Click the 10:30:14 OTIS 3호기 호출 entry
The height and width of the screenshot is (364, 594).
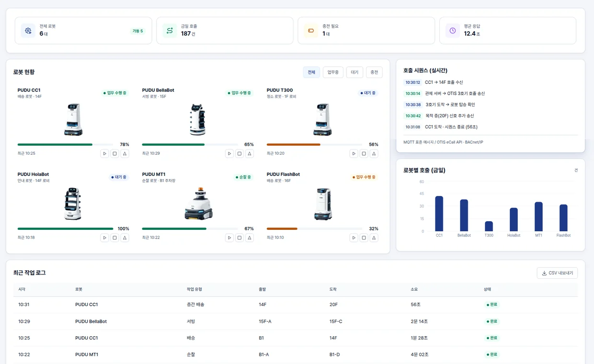coord(491,93)
